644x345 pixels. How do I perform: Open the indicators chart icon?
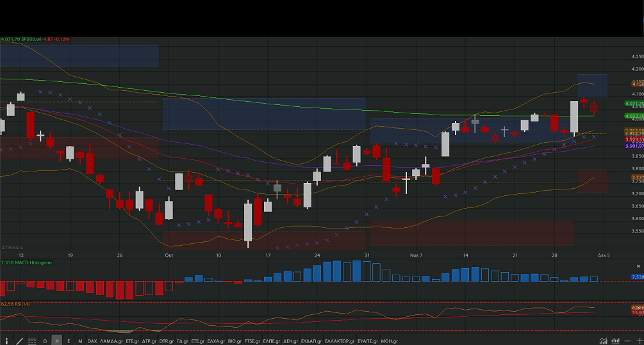click(604, 341)
